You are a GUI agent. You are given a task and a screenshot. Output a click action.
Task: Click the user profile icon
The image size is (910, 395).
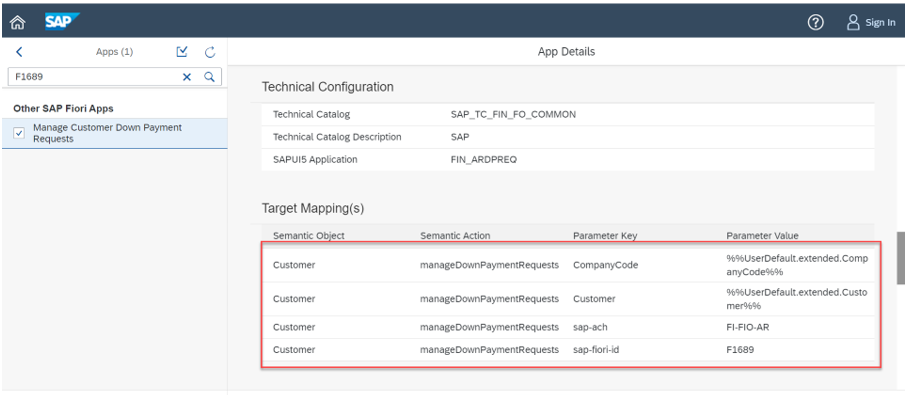[853, 23]
